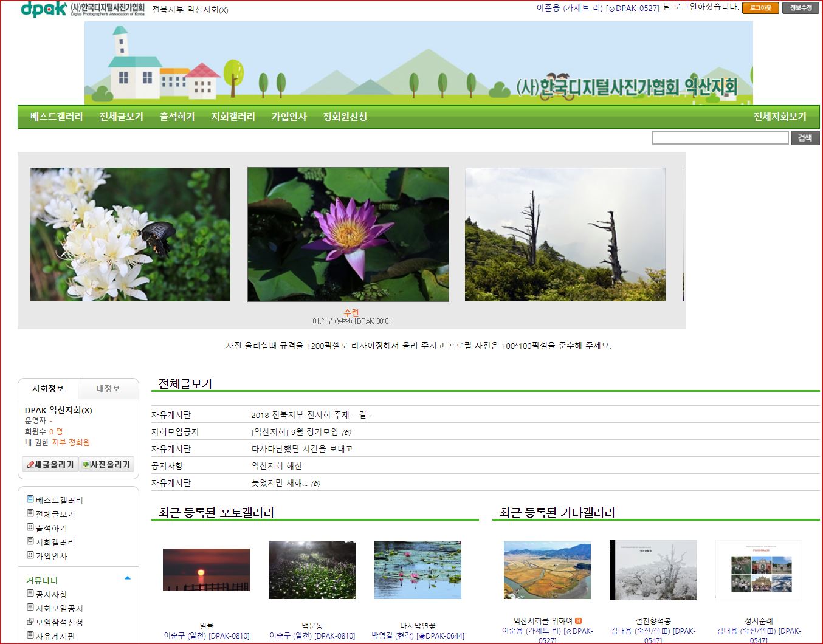The height and width of the screenshot is (644, 823).
Task: Click the 베스트갤러리 sidebar icon
Action: [30, 499]
